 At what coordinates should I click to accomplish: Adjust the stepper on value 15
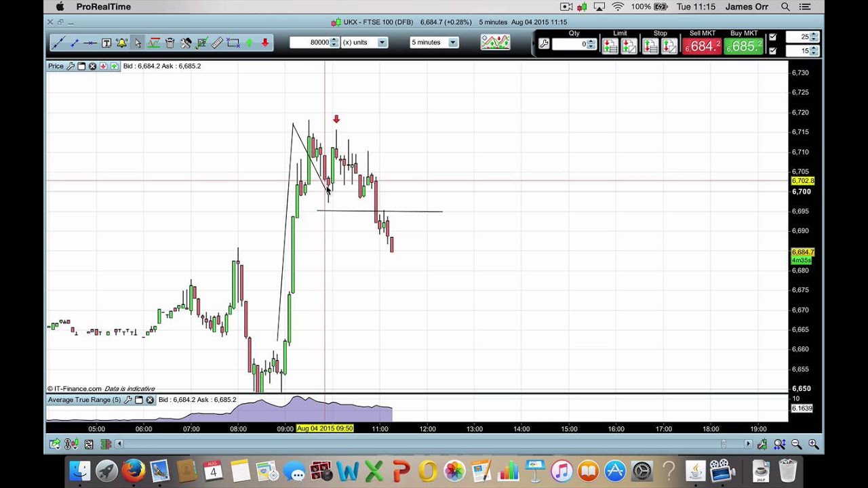[x=814, y=51]
